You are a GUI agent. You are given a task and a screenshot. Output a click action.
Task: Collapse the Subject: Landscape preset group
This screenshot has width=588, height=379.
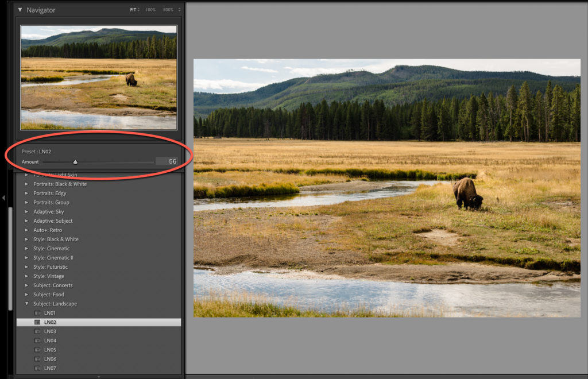(x=26, y=304)
